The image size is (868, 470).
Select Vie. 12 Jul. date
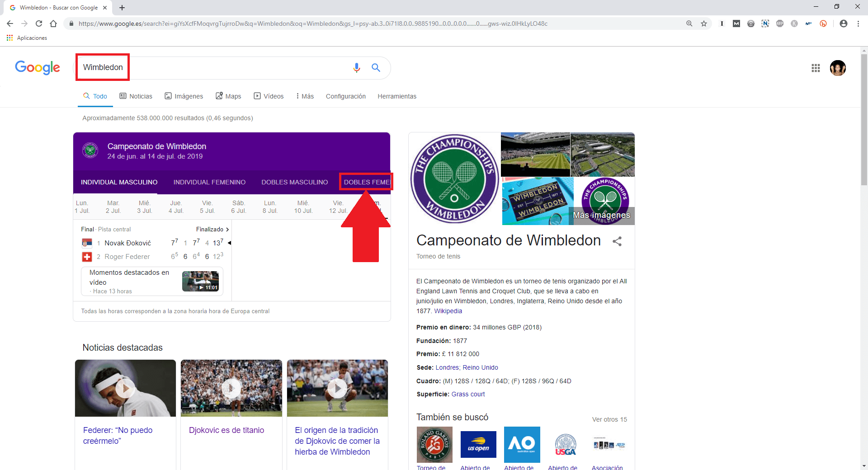[338, 207]
